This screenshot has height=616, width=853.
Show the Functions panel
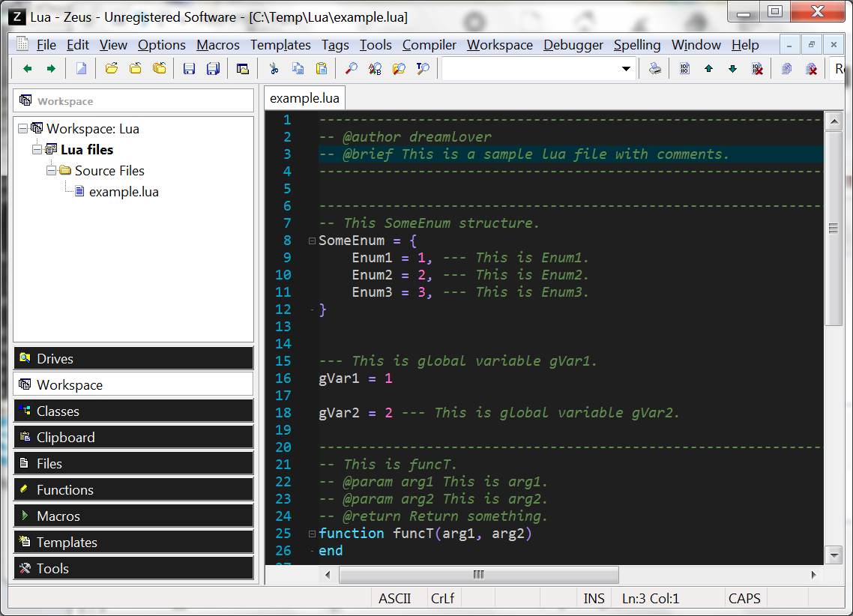[x=133, y=490]
